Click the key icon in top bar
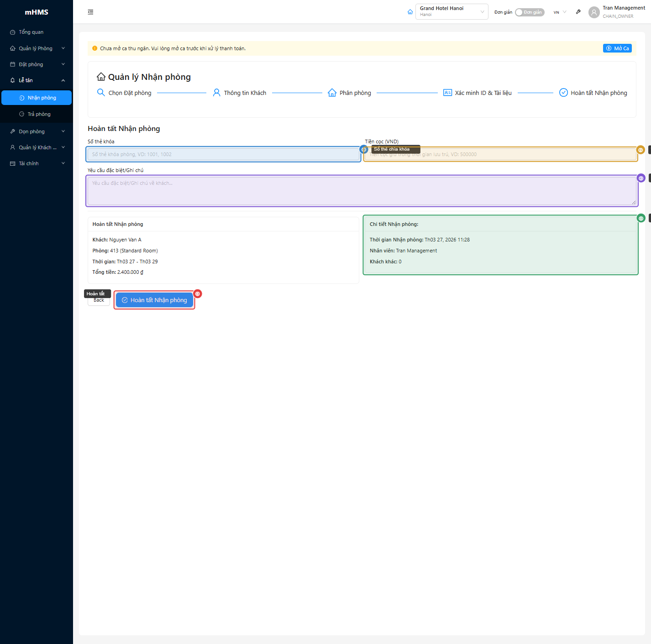651x644 pixels. 578,12
